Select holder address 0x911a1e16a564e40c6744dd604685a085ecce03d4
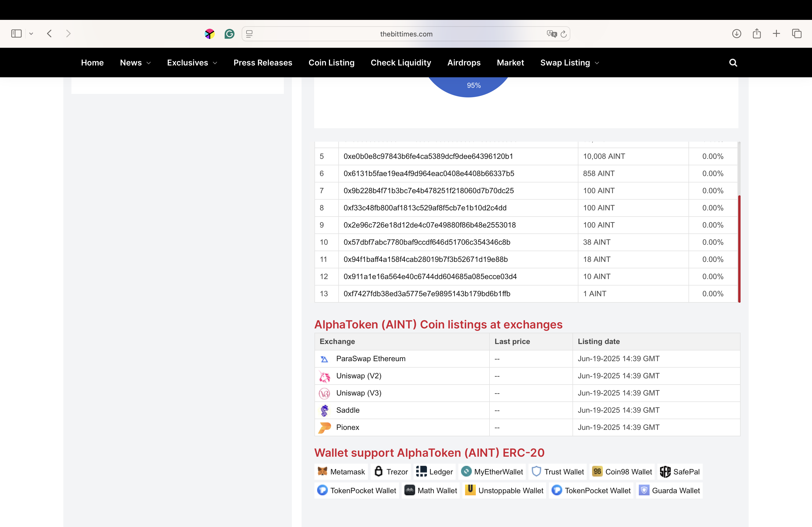The width and height of the screenshot is (812, 527). click(430, 276)
